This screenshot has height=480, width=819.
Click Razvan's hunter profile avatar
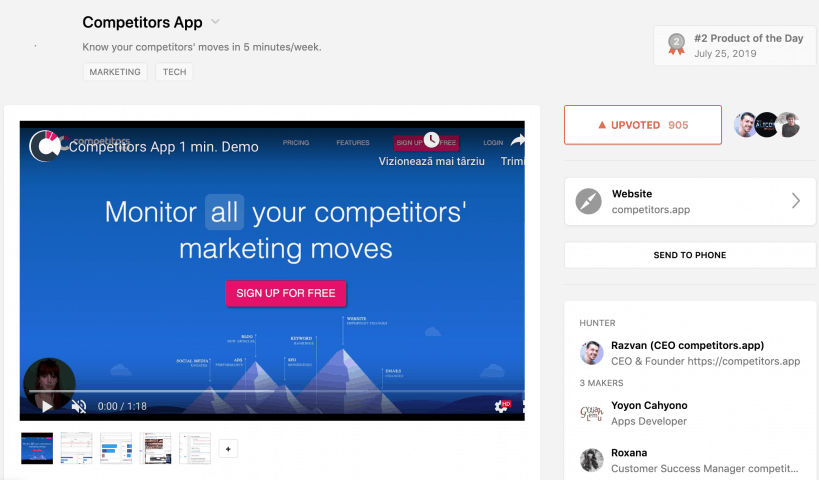click(592, 353)
